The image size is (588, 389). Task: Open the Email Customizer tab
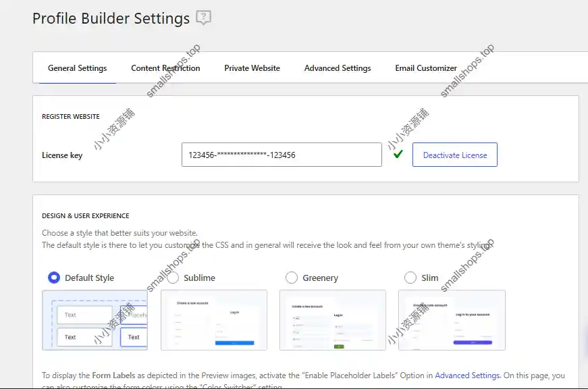click(x=426, y=68)
